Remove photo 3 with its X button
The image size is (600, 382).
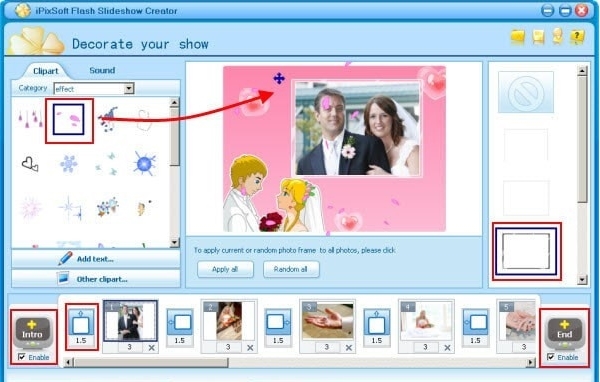click(349, 348)
